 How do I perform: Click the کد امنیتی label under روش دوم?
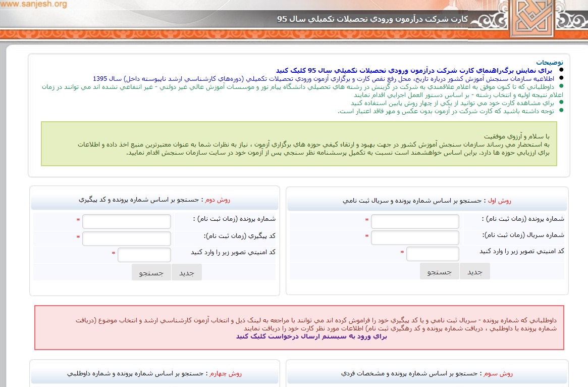click(x=233, y=252)
